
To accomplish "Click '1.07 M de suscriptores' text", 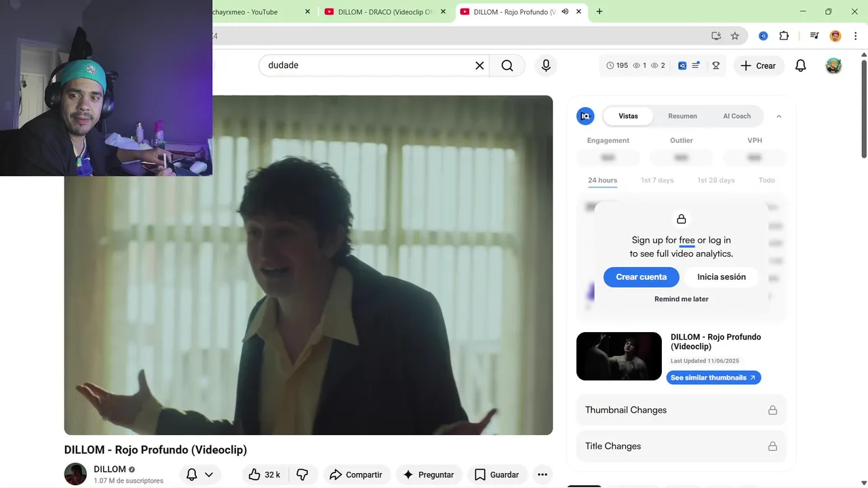I will tap(129, 481).
